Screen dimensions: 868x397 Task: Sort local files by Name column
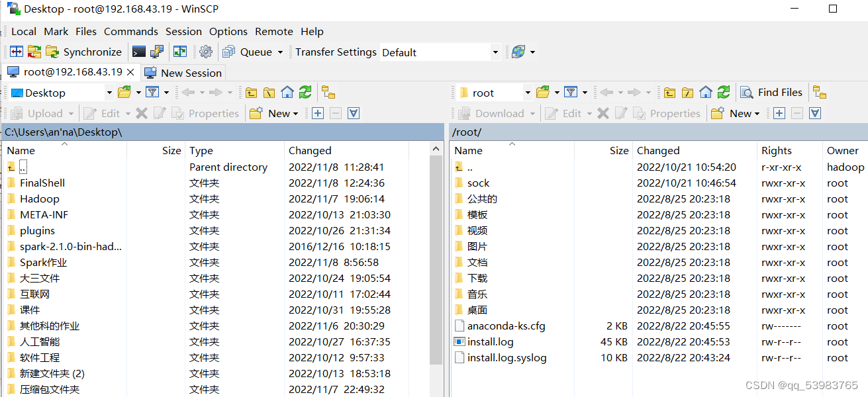[64, 150]
